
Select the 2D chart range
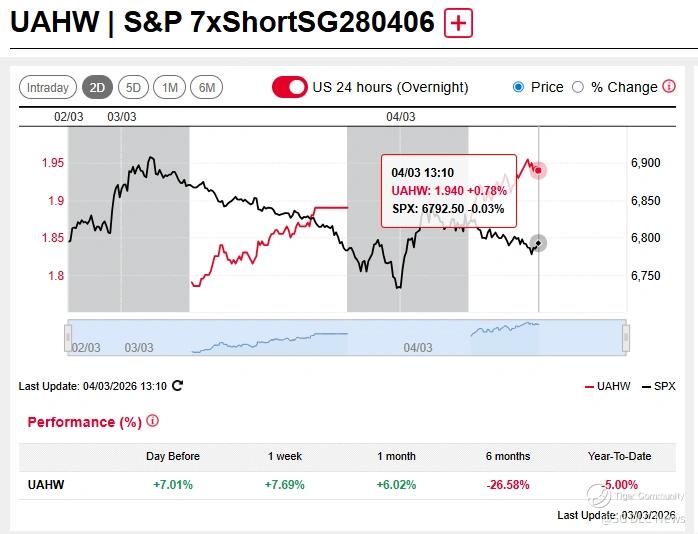tap(97, 87)
